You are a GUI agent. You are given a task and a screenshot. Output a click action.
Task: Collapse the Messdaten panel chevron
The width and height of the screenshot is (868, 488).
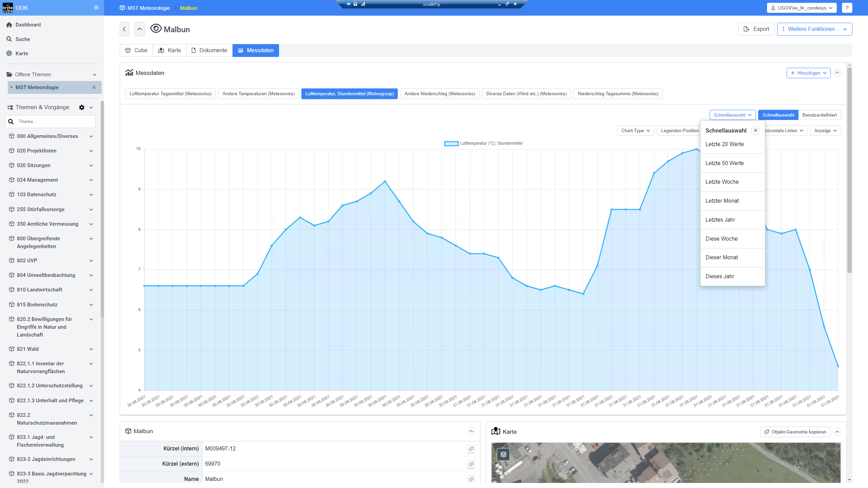837,73
